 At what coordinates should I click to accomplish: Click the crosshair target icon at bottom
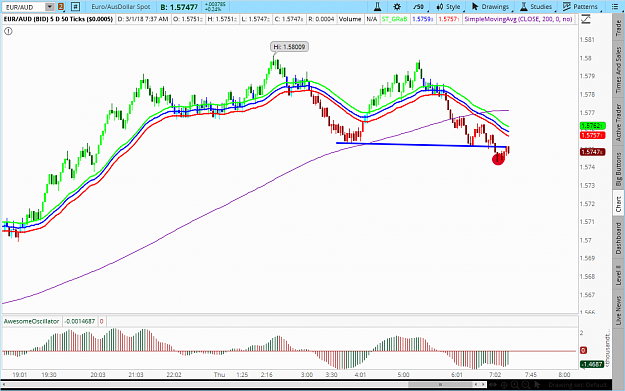click(x=504, y=385)
